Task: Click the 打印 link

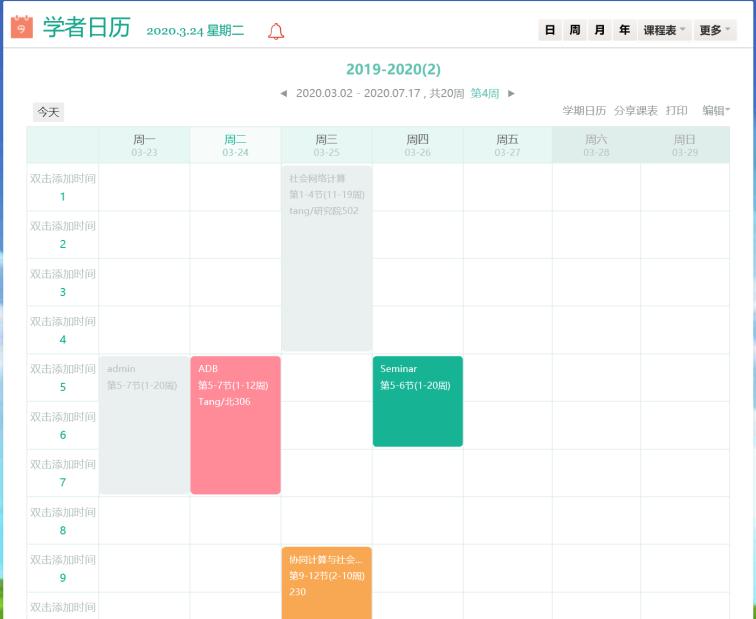Action: point(677,111)
